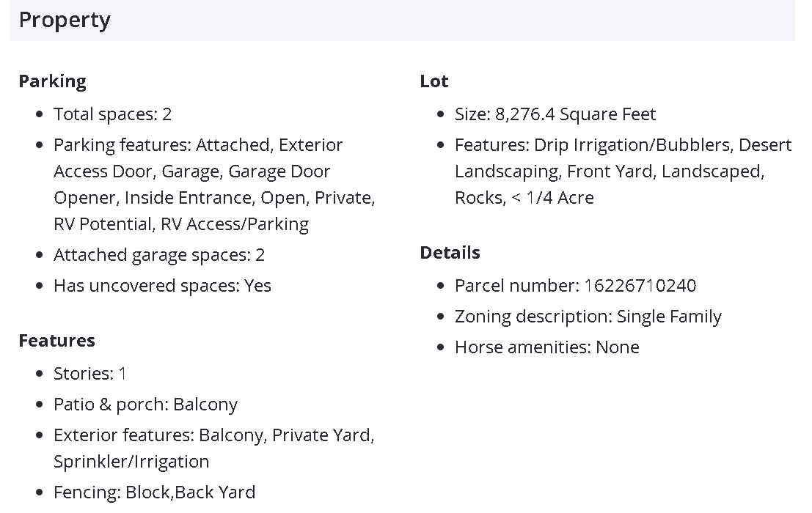The image size is (812, 513).
Task: Select the Total spaces: 2 line
Action: click(x=112, y=114)
